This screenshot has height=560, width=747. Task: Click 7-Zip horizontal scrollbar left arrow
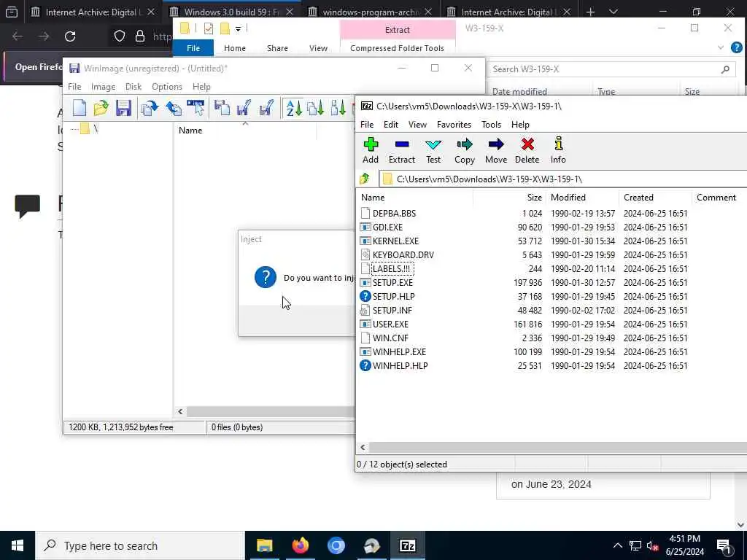pos(363,447)
